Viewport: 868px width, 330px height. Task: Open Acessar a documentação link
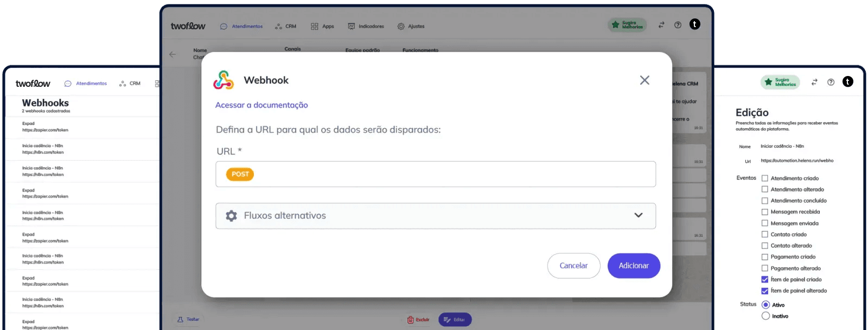click(x=261, y=105)
